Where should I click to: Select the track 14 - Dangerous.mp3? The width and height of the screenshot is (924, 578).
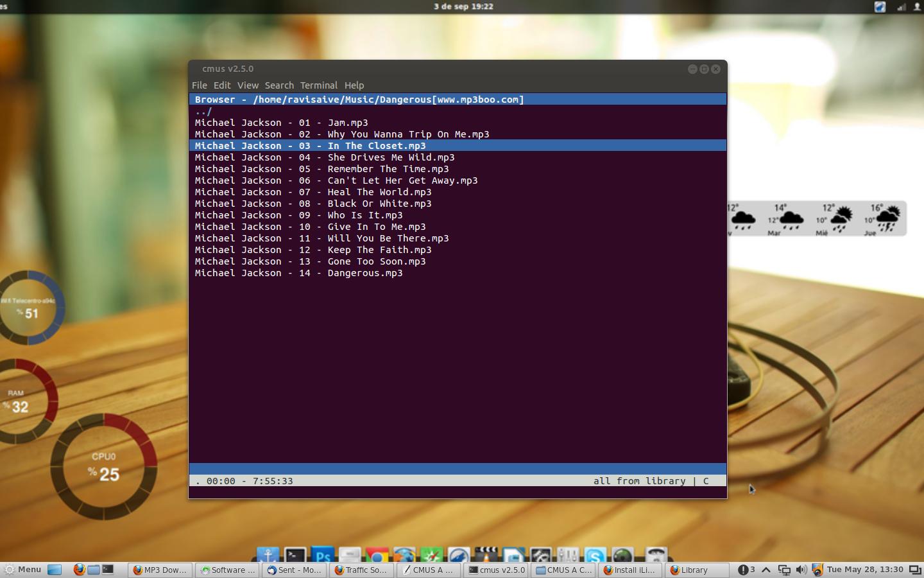coord(299,273)
